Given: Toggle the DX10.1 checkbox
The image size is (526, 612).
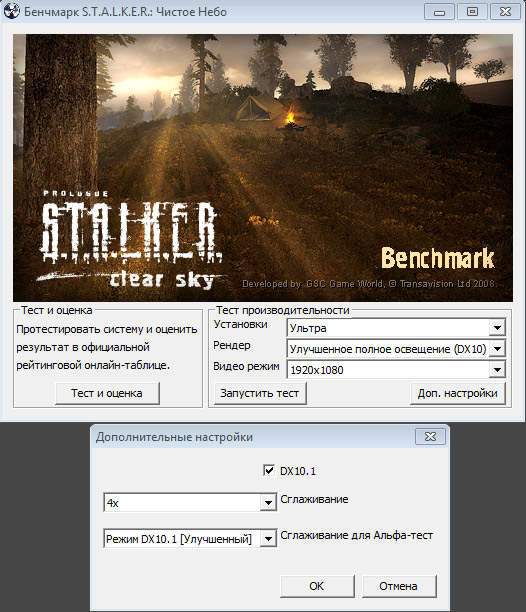Looking at the screenshot, I should point(269,470).
